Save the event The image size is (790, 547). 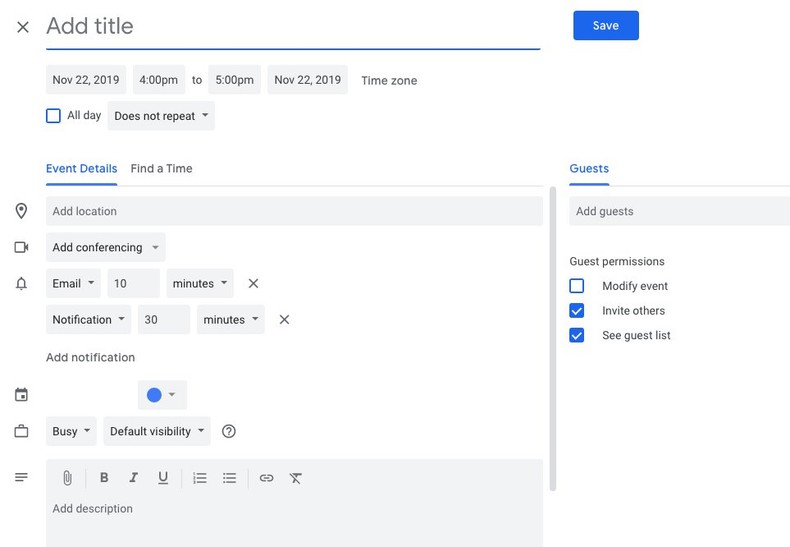tap(605, 26)
